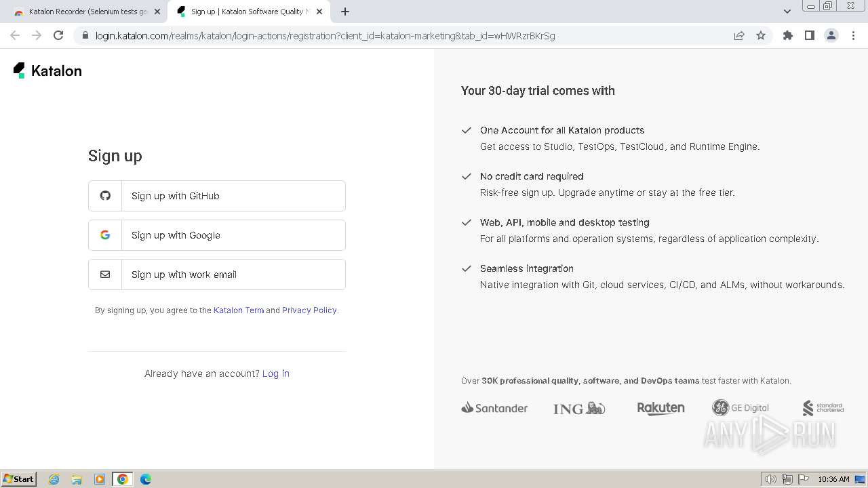Click the checkmark beside Seamless integration
The image size is (868, 488).
coord(467,268)
